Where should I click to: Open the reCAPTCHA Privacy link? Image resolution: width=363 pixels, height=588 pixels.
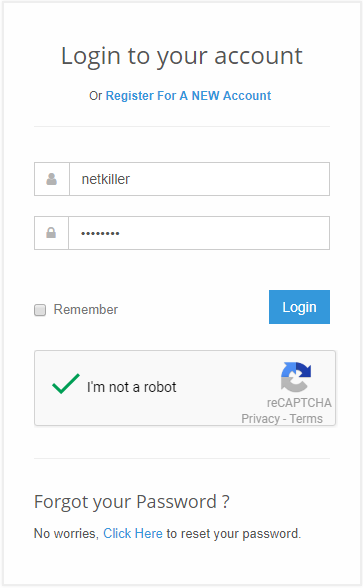[x=261, y=418]
